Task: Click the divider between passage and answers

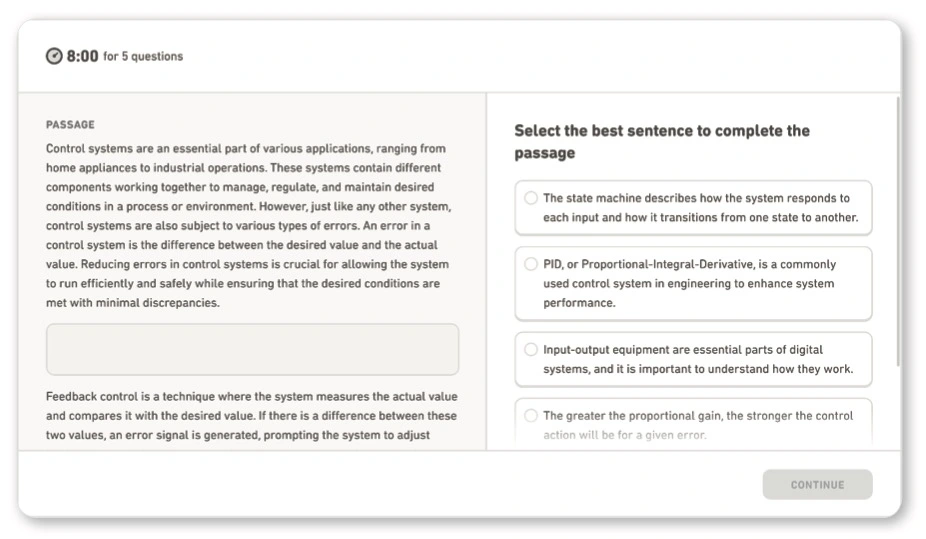Action: (486, 270)
